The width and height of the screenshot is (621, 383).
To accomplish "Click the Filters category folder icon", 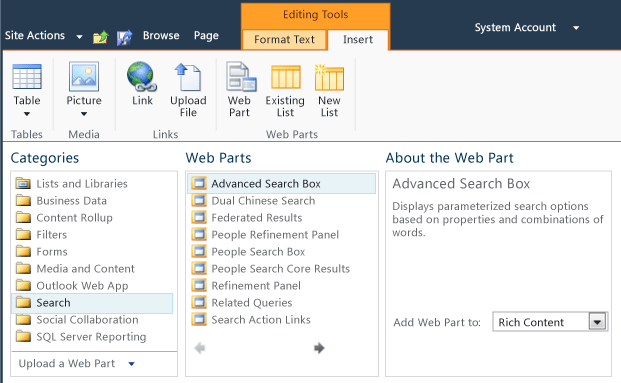I will click(x=23, y=234).
